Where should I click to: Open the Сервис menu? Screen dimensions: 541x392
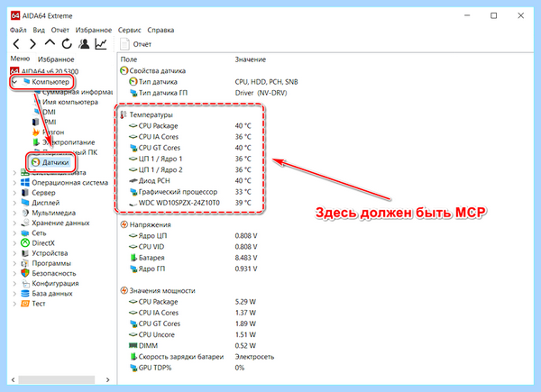point(129,30)
